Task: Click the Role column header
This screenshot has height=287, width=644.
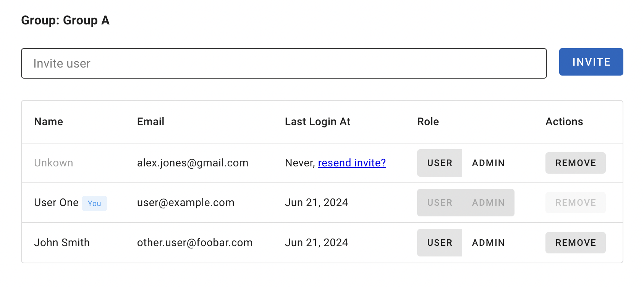Action: (428, 122)
